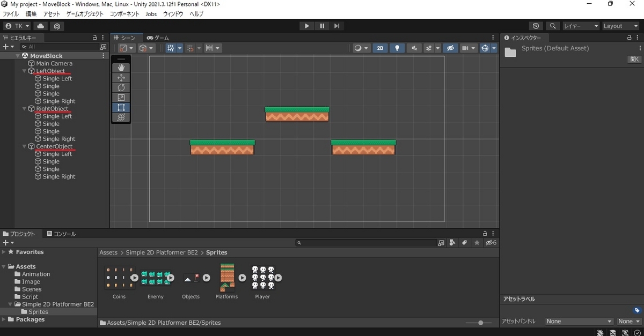Select the Transform tool
Viewport: 644px width, 336px height.
pyautogui.click(x=121, y=117)
